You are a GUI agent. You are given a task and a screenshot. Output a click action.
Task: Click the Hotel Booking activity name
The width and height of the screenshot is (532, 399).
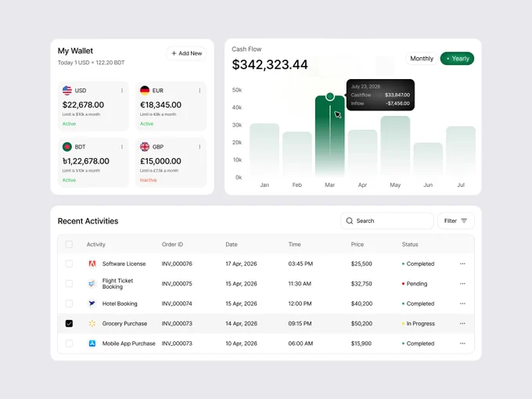pos(120,304)
